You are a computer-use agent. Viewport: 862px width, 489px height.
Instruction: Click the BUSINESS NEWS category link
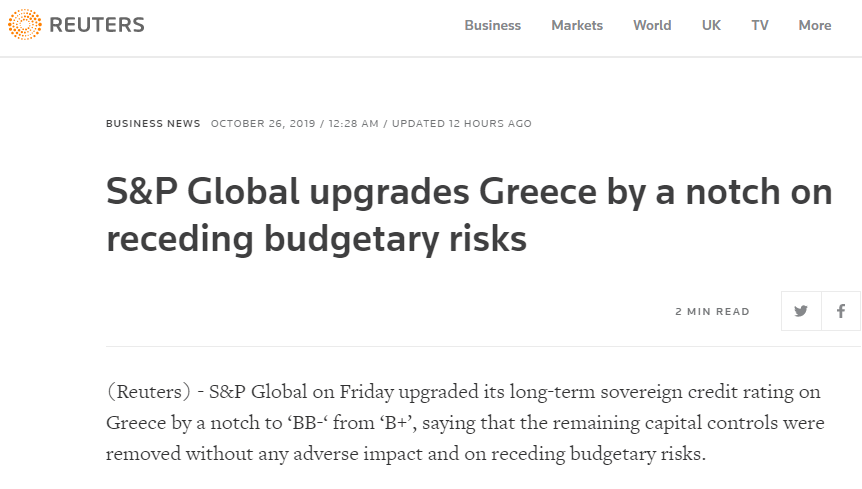tap(153, 124)
